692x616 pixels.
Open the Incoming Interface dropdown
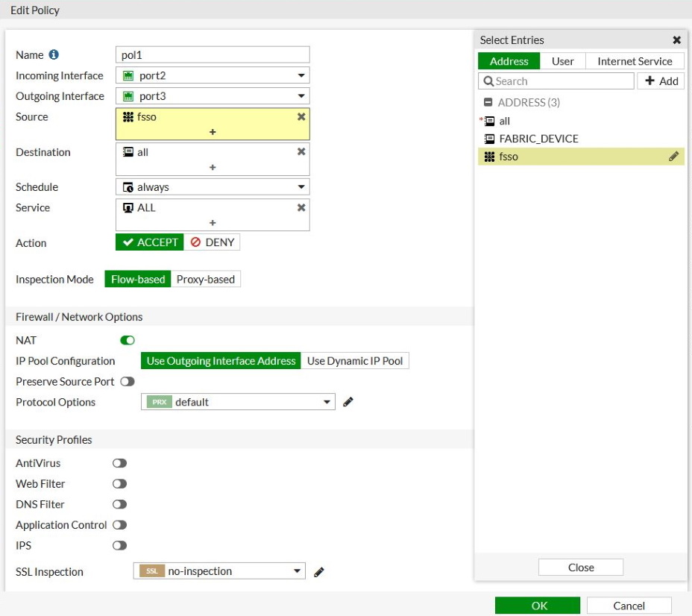click(300, 75)
